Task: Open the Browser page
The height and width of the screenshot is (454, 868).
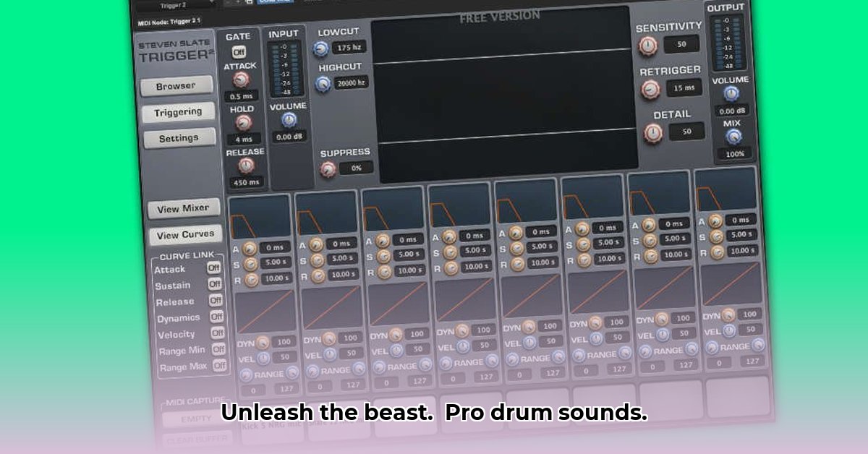Action: point(176,86)
